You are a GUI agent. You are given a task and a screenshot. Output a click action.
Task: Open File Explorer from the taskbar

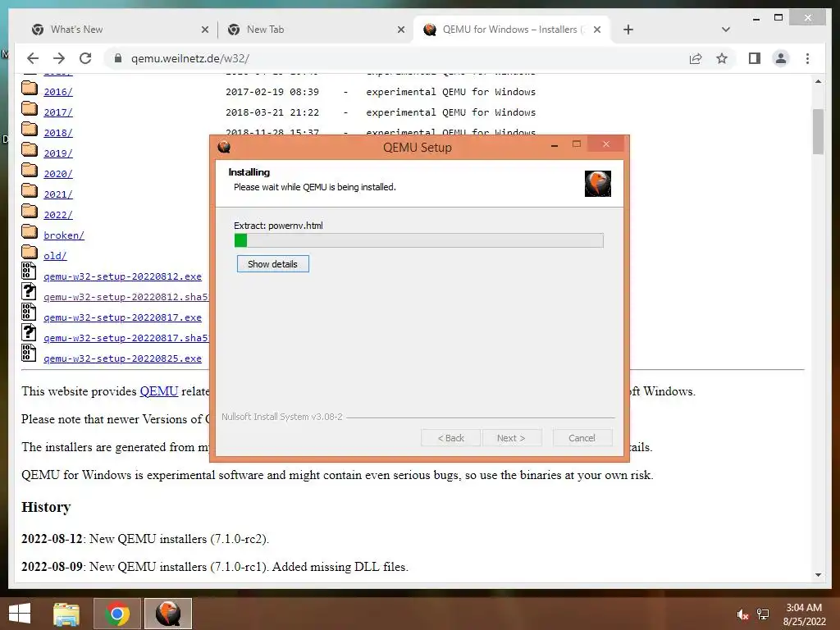click(x=66, y=614)
